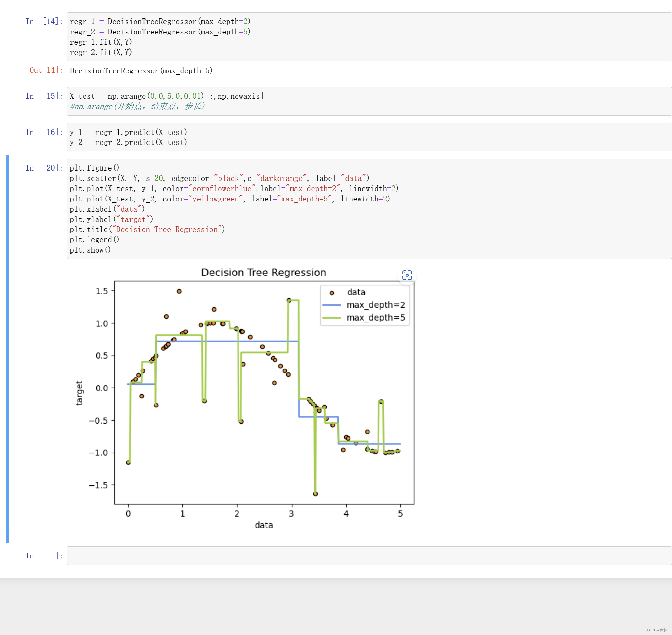Click the image scan icon above the plot
The image size is (672, 635).
point(406,275)
